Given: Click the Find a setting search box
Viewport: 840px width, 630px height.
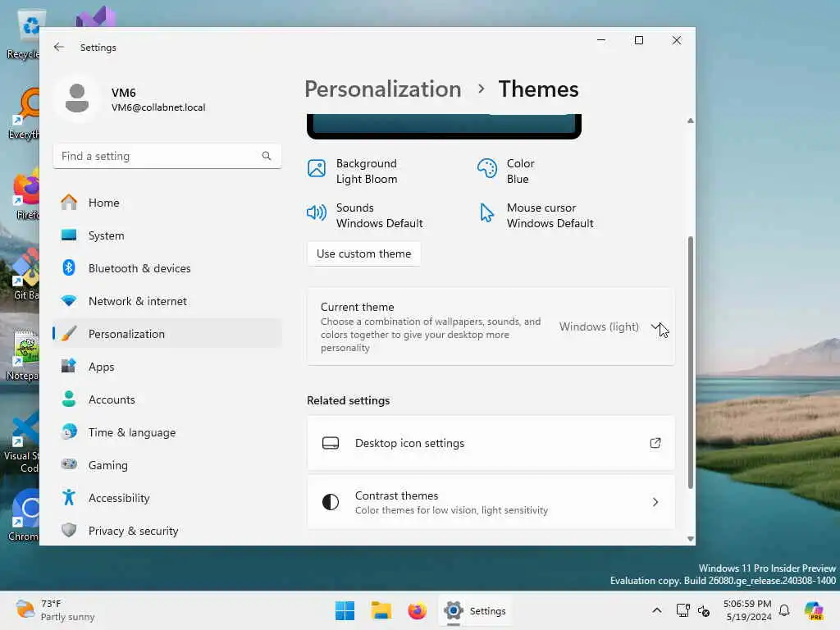Looking at the screenshot, I should click(167, 156).
